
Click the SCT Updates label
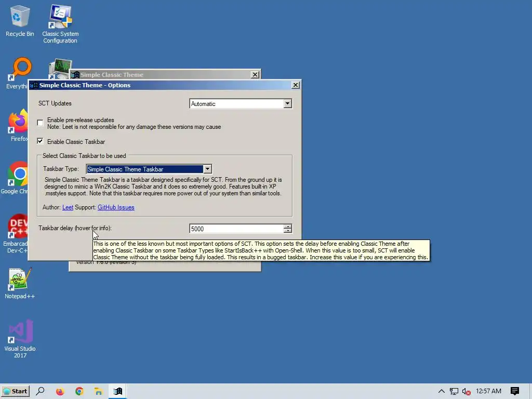pos(55,103)
